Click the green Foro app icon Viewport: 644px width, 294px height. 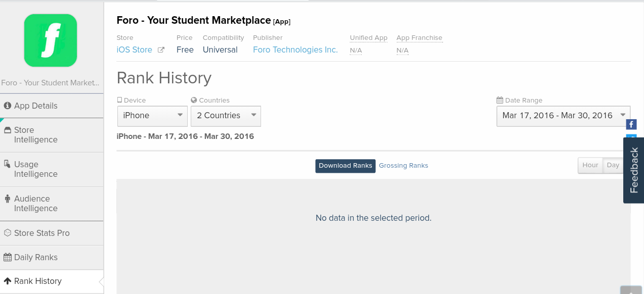51,40
